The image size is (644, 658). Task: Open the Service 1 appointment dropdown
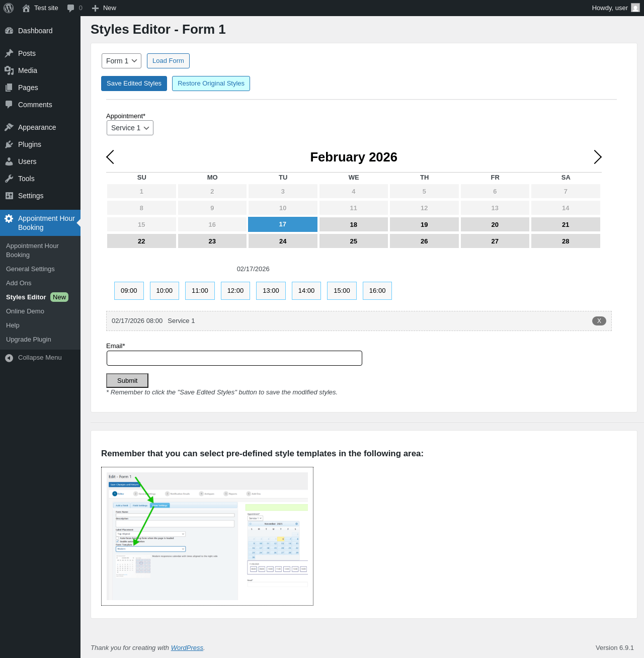click(x=130, y=128)
